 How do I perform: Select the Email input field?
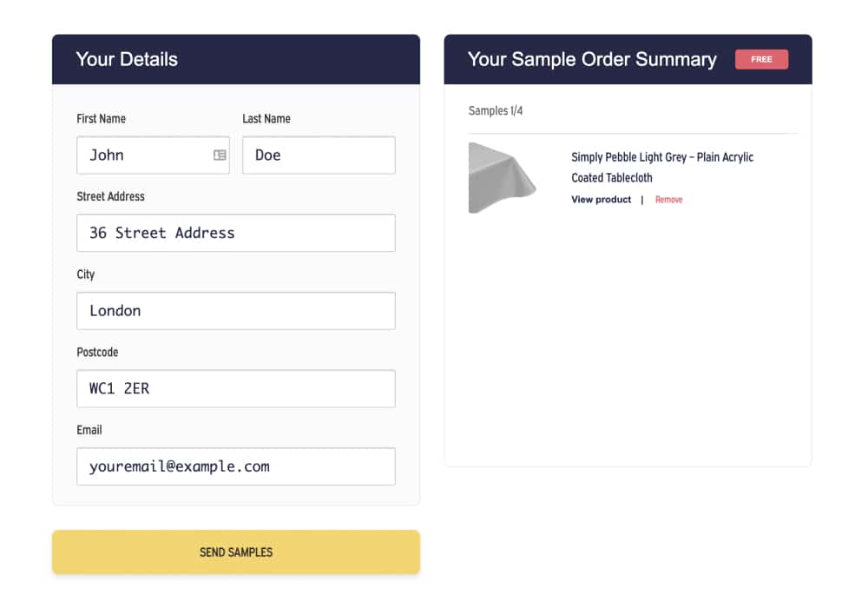[236, 466]
